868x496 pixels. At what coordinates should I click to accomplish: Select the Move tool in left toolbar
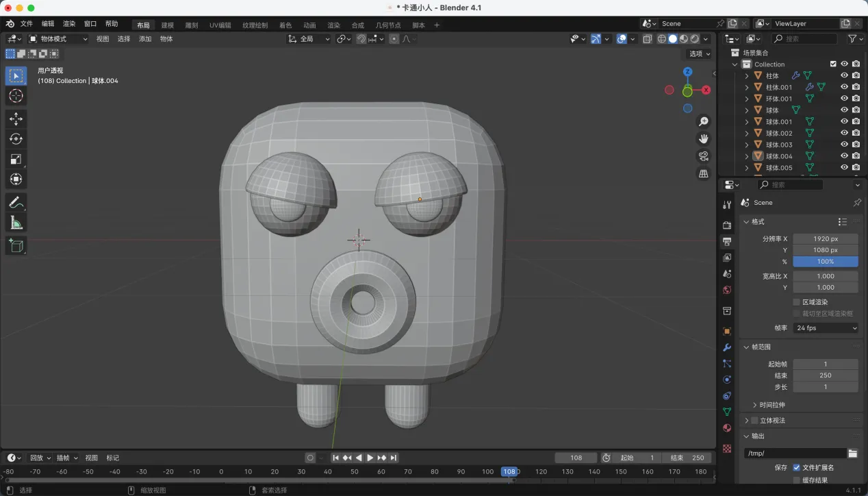(x=16, y=119)
